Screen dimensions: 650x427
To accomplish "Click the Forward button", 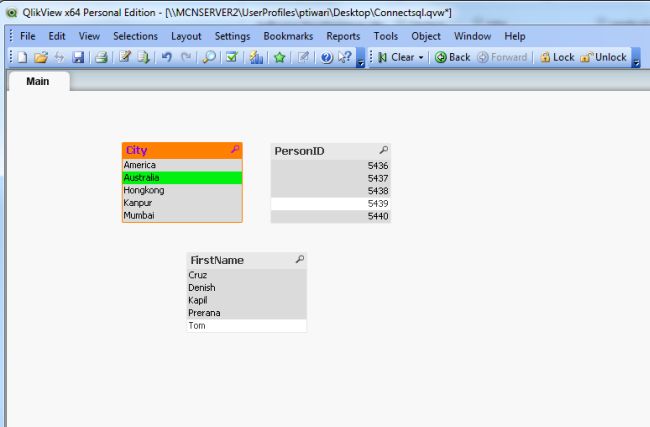I will (502, 57).
